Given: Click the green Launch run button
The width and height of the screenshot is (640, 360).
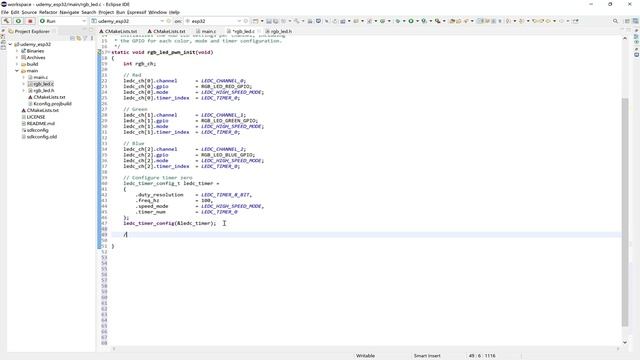Looking at the screenshot, I should (x=18, y=21).
